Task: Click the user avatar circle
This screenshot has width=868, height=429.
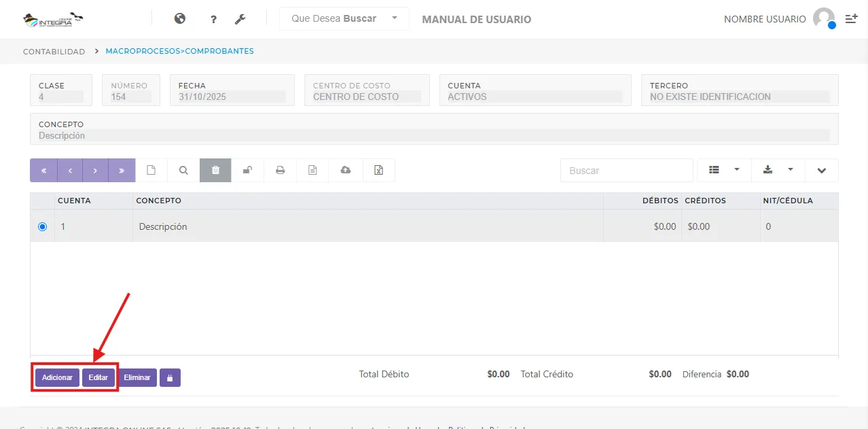Action: pos(825,18)
